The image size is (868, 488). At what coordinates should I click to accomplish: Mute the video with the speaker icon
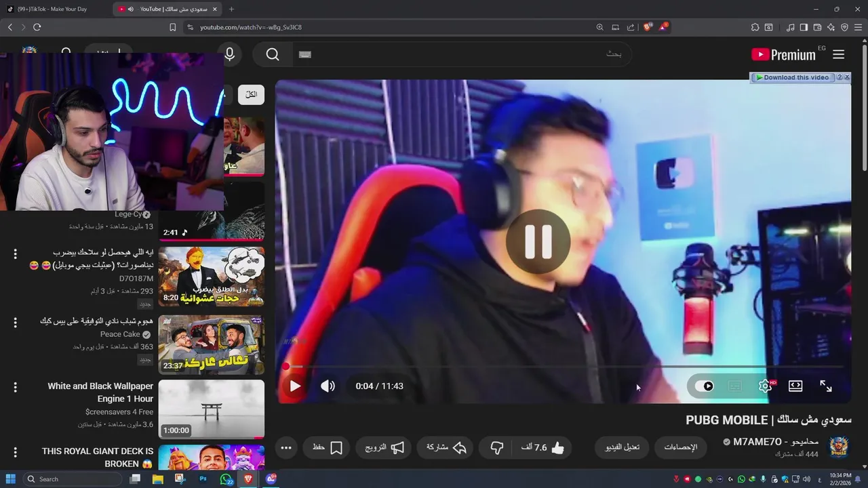[x=328, y=386]
